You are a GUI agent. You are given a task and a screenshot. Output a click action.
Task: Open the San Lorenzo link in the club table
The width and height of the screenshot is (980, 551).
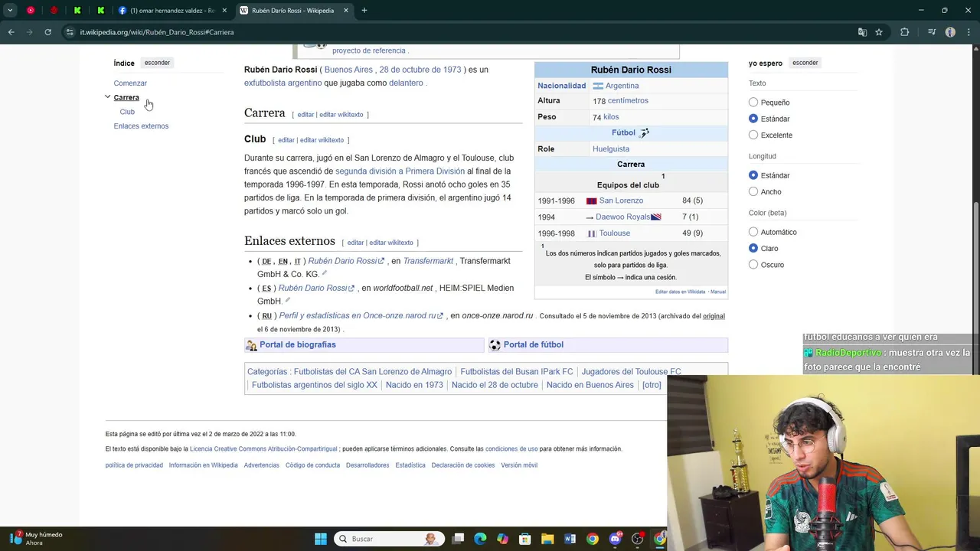click(x=621, y=201)
